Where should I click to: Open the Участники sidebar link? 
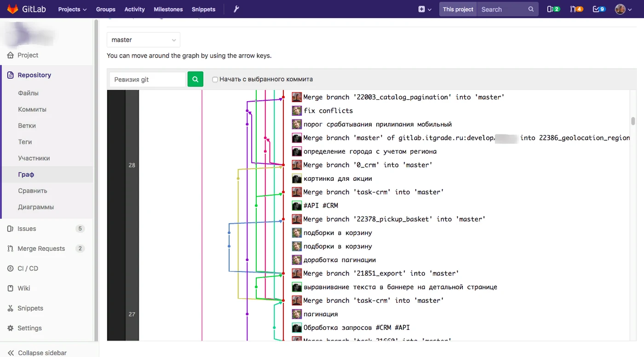pos(34,158)
